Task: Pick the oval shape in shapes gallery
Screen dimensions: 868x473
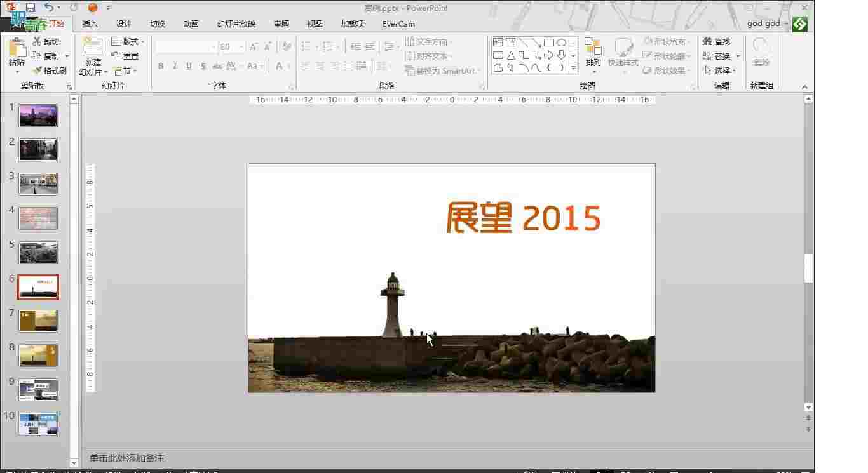Action: pyautogui.click(x=562, y=43)
